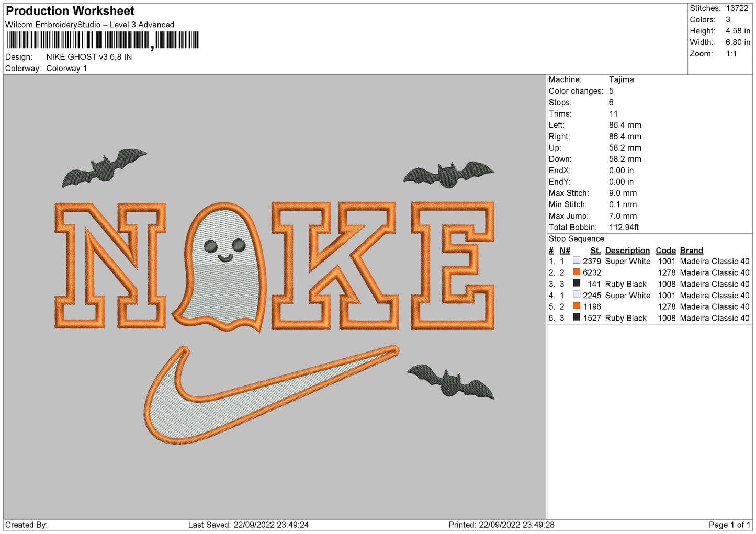Select the Page 1 of 1 footer text
This screenshot has height=534, width=756.
[x=729, y=525]
